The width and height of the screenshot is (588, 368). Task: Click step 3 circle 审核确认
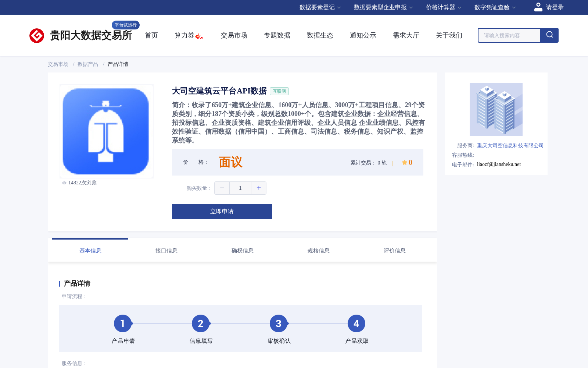pyautogui.click(x=279, y=323)
